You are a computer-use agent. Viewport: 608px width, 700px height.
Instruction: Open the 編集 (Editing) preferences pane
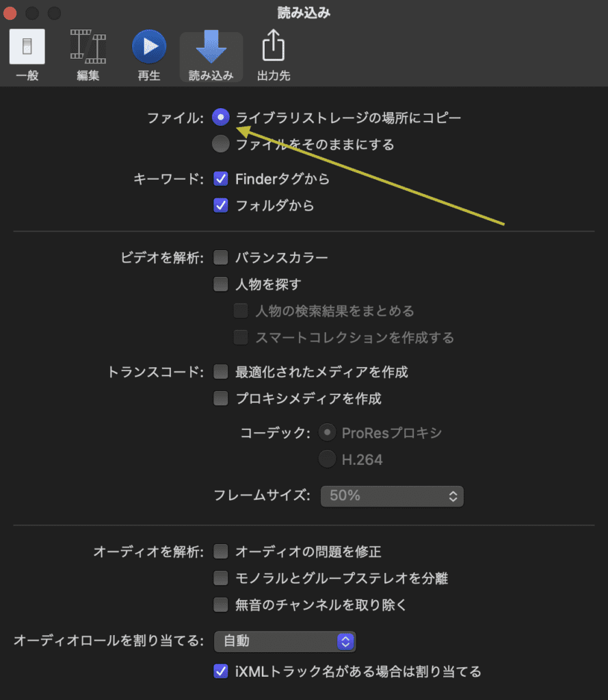point(88,55)
